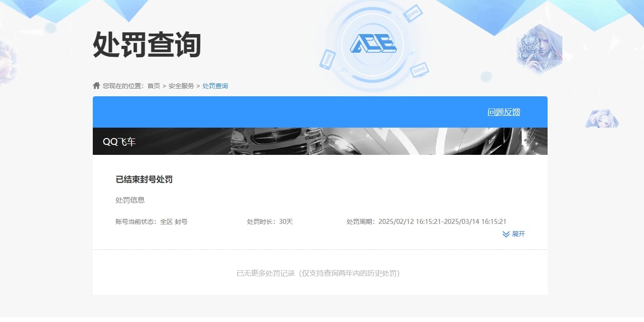This screenshot has height=322, width=644.
Task: Select the 已结束封号处罚 heading
Action: tap(144, 179)
